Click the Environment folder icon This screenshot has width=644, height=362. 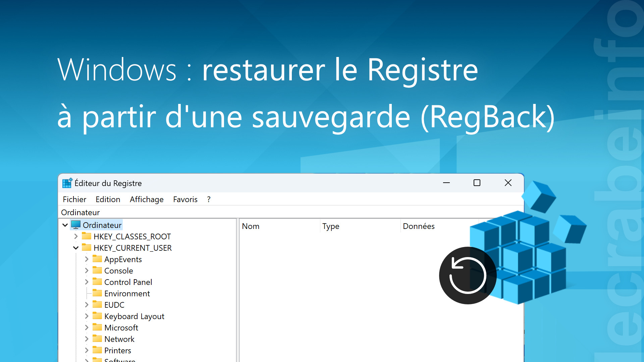(97, 293)
